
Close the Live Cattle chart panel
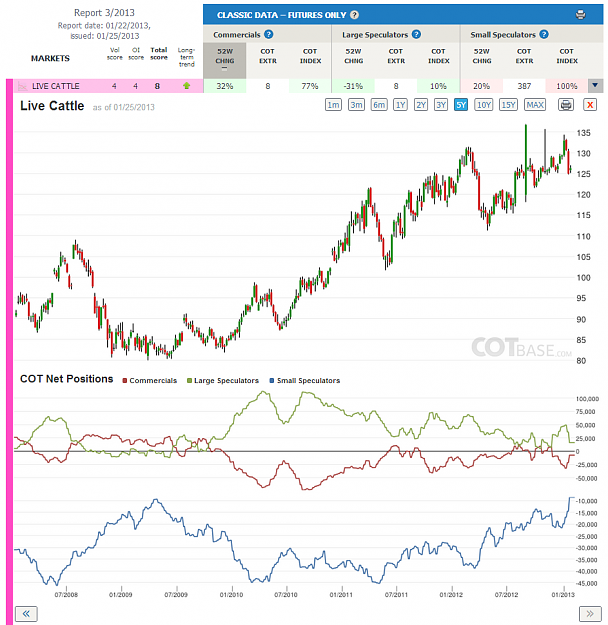tap(590, 105)
